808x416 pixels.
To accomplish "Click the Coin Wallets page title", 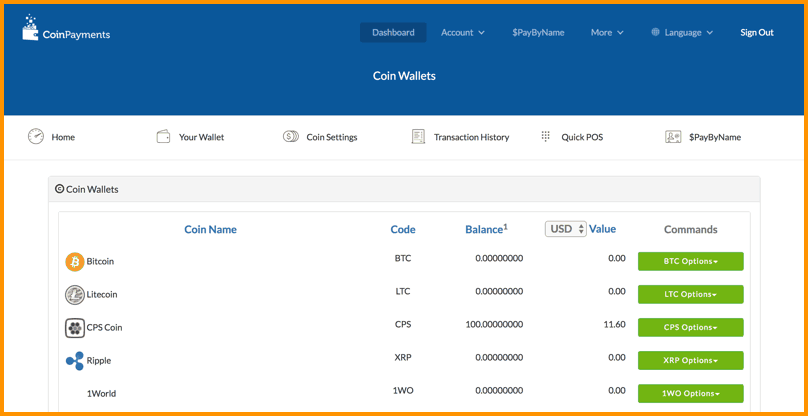I will (405, 76).
